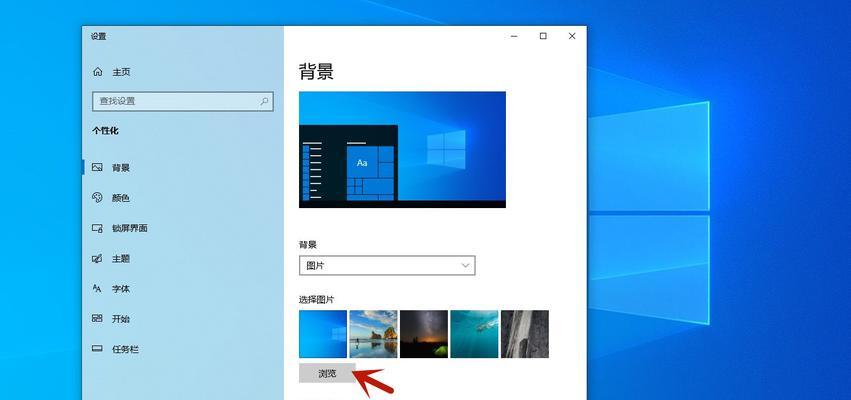Click the 字体 font icon
This screenshot has height=400, width=851.
(97, 289)
